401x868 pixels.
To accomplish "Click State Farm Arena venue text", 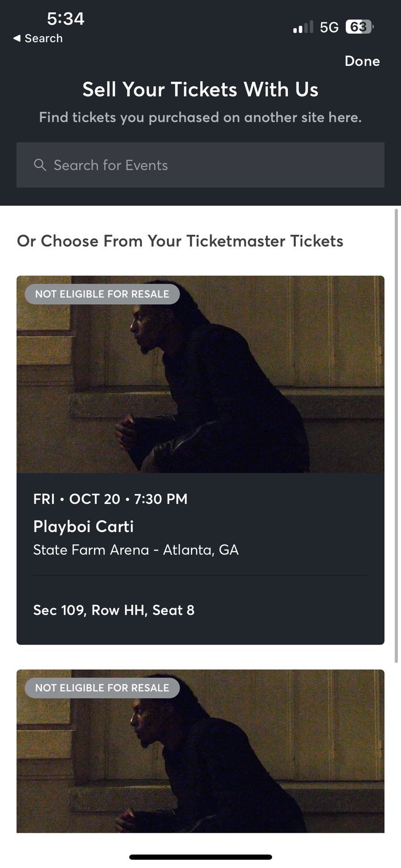I will [x=136, y=550].
